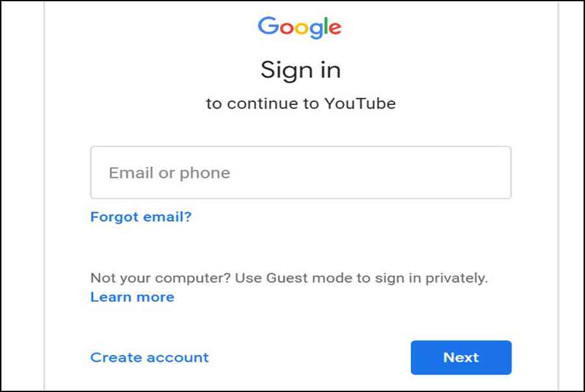This screenshot has height=392, width=585.
Task: Click the red letter e in Google logo
Action: pos(335,29)
